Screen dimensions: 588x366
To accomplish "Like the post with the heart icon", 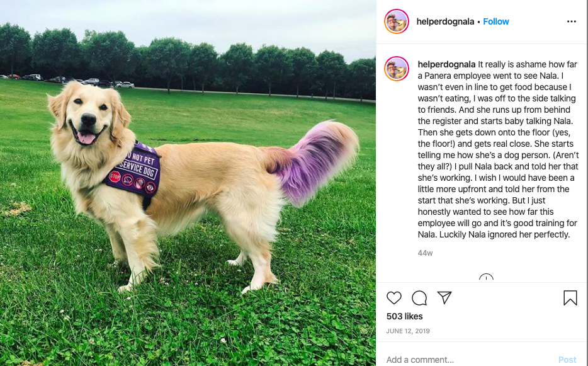I will point(393,298).
